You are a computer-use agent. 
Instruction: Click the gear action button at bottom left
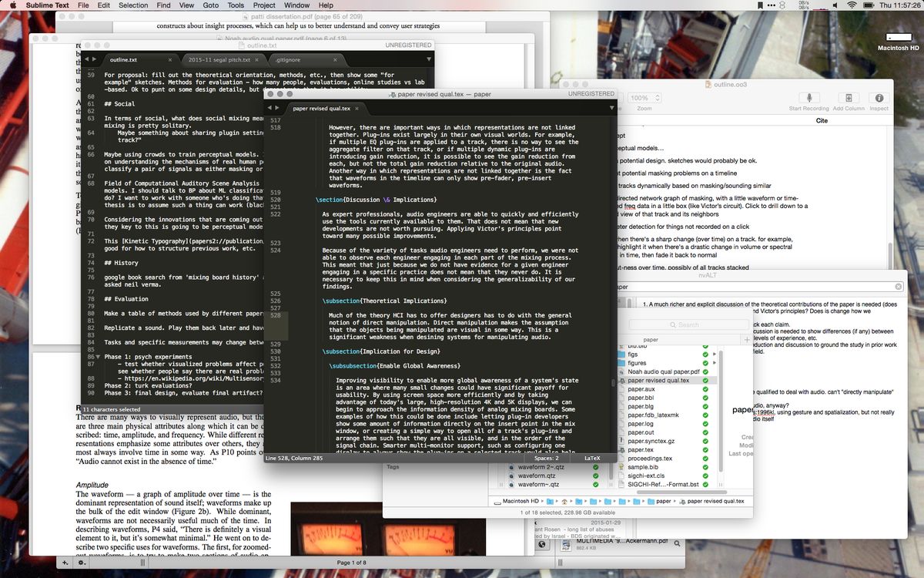coord(82,563)
